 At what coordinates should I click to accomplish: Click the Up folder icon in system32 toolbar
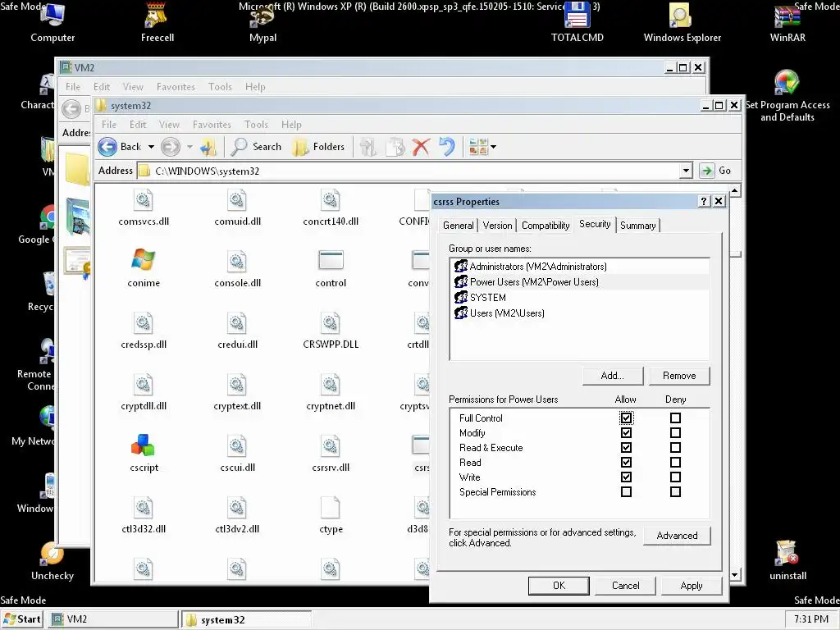(208, 147)
